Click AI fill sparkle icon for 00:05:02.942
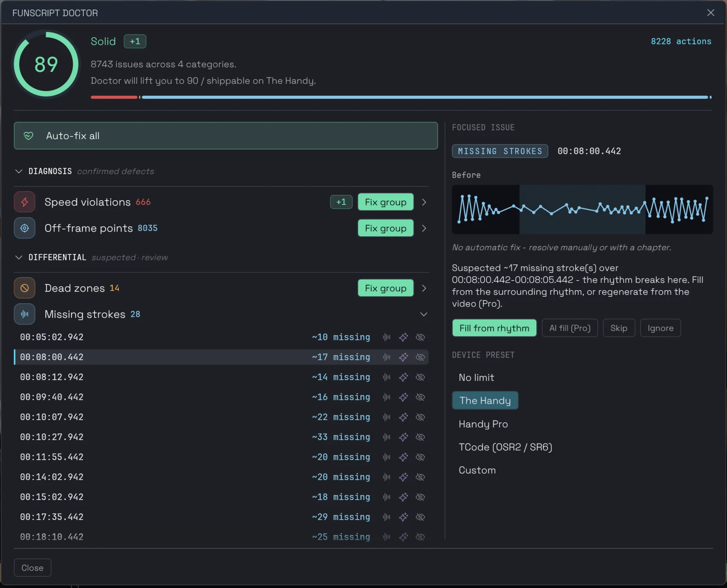This screenshot has width=727, height=588. [x=403, y=337]
